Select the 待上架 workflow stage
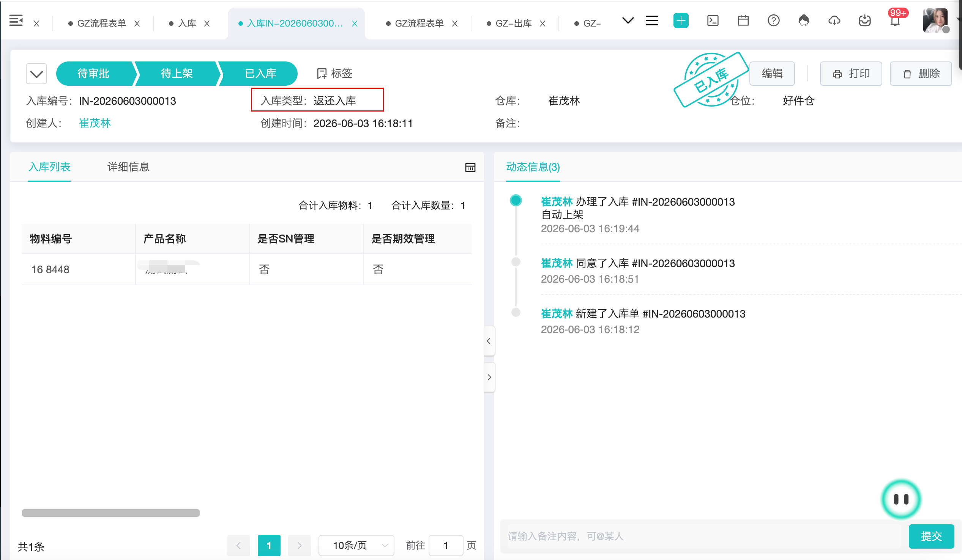Viewport: 962px width, 560px height. 177,74
